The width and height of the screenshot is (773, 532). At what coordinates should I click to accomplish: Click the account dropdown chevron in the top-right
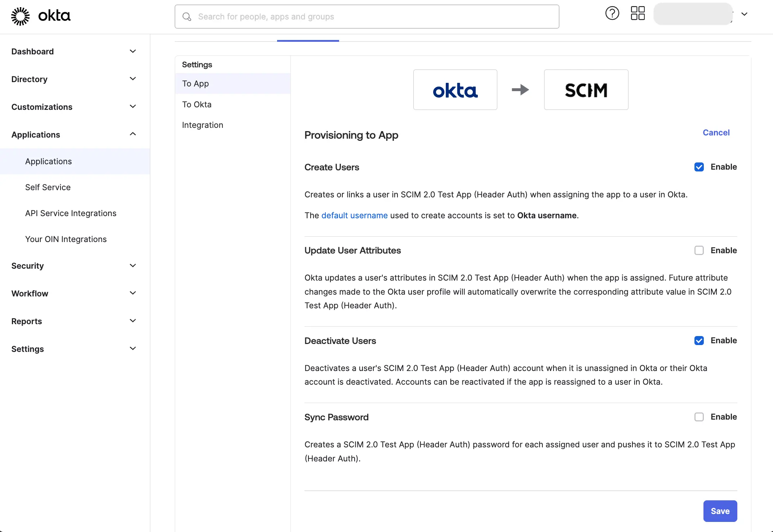click(745, 14)
